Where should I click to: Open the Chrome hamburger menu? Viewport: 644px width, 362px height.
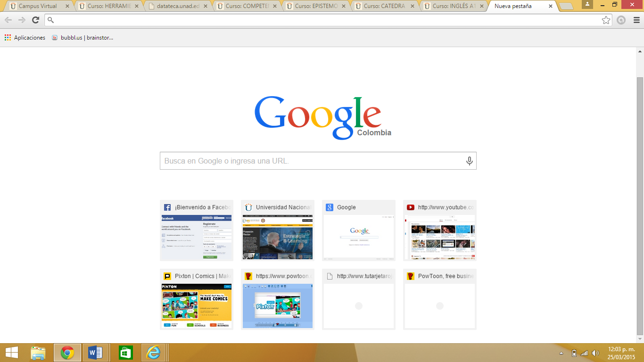pyautogui.click(x=636, y=20)
